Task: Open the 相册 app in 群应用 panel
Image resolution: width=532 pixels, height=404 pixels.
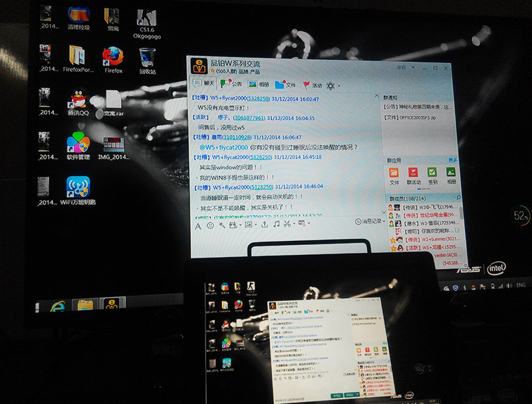Action: [452, 175]
